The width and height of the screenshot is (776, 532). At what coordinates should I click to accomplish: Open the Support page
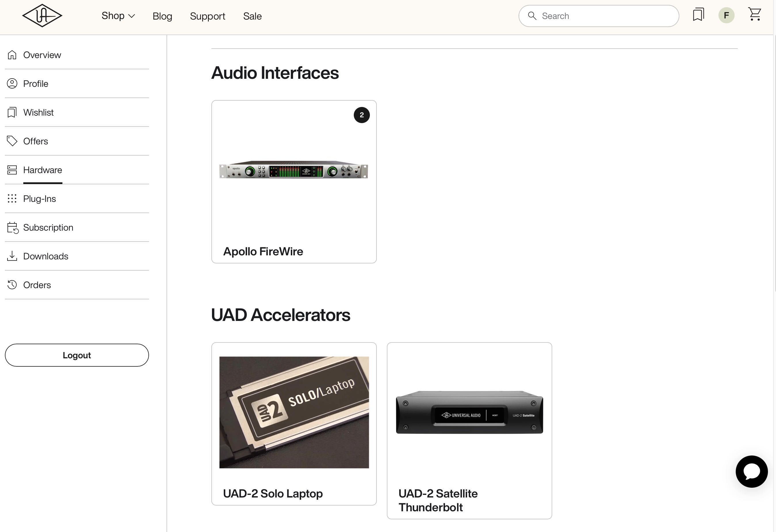207,16
